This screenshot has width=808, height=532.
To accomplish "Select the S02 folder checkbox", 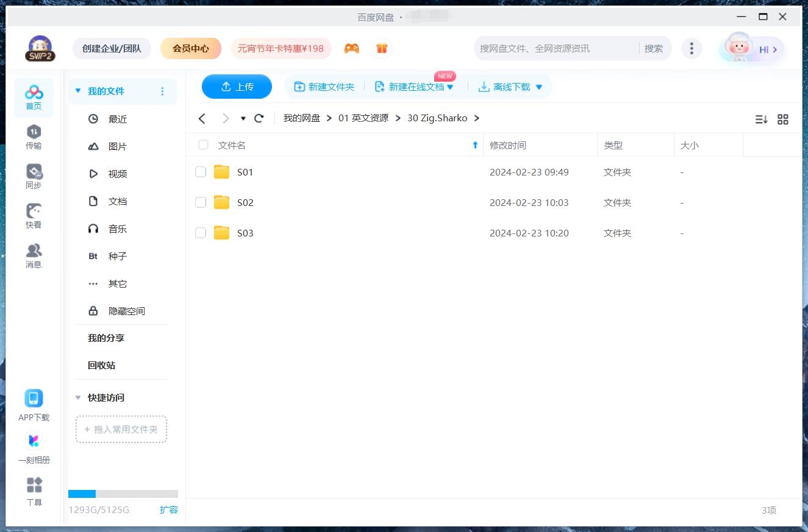I will point(201,202).
